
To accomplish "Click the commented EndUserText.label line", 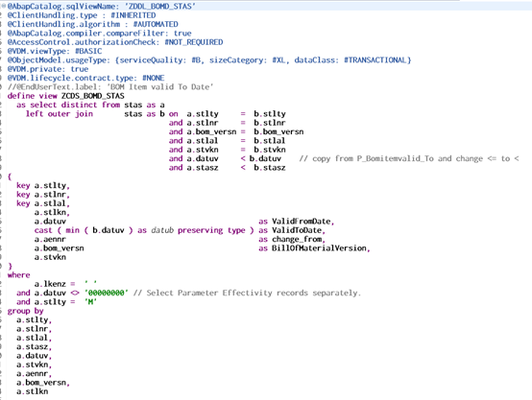I will click(110, 87).
